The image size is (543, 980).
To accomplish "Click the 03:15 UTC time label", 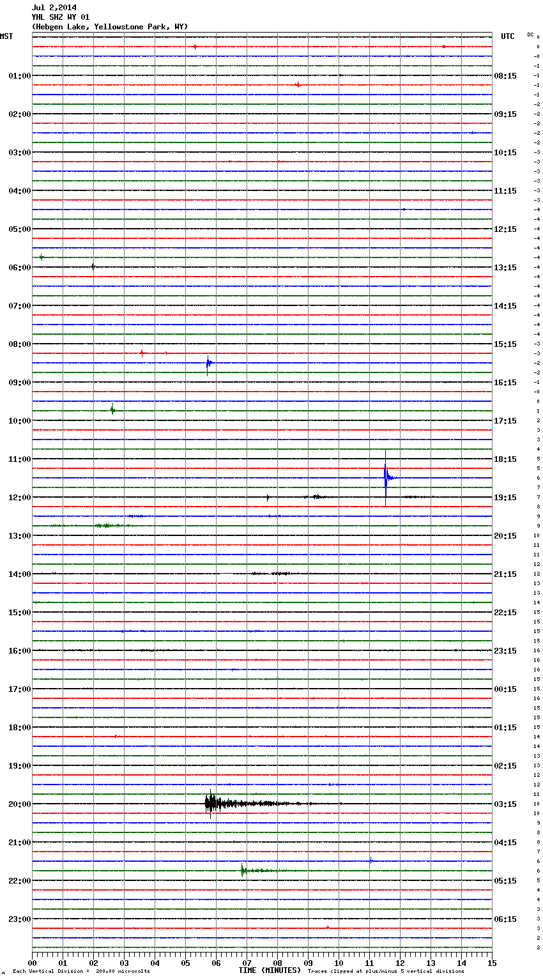I will coord(505,804).
